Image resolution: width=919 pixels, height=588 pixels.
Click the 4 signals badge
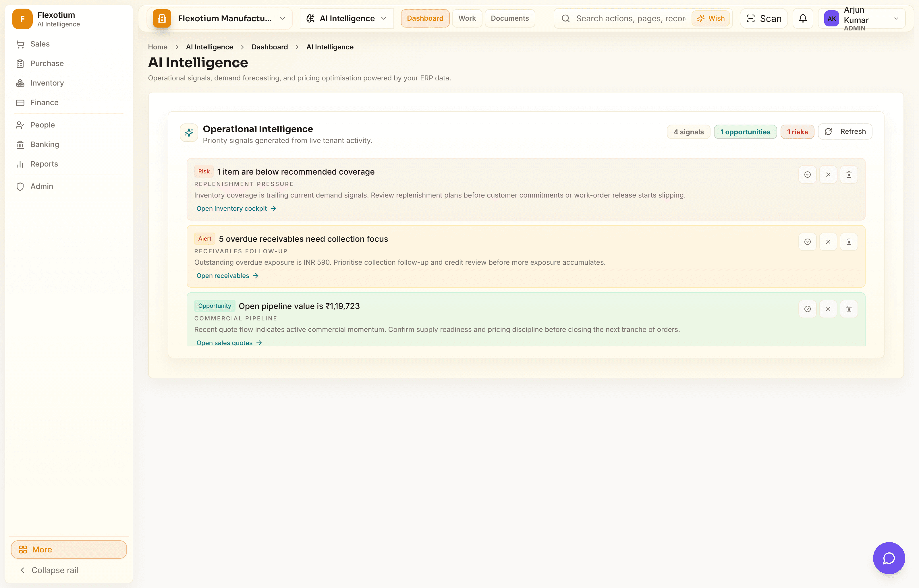tap(688, 132)
